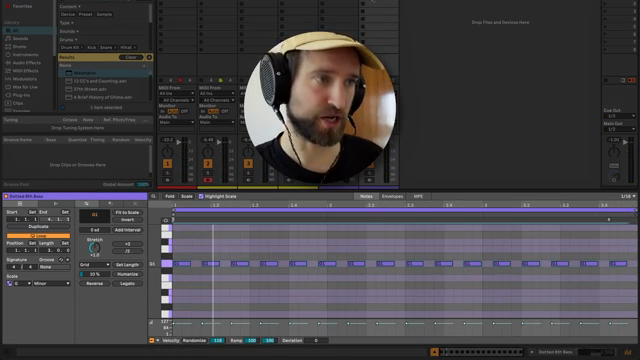Click the track 1 activator button
Screen dimensions: 640x360
(167, 164)
